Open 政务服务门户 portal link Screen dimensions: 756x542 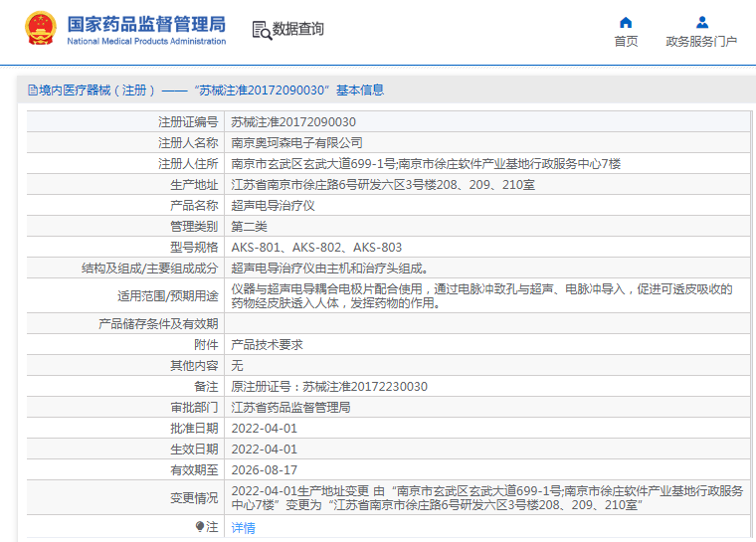pos(701,42)
